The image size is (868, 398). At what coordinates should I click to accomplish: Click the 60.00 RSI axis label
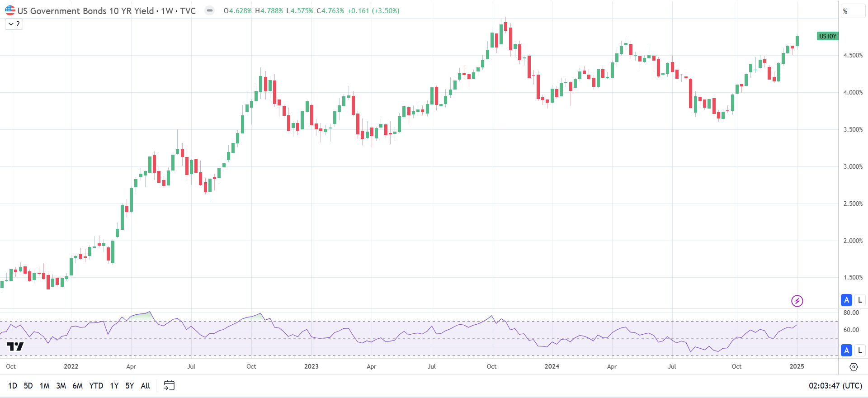point(851,330)
